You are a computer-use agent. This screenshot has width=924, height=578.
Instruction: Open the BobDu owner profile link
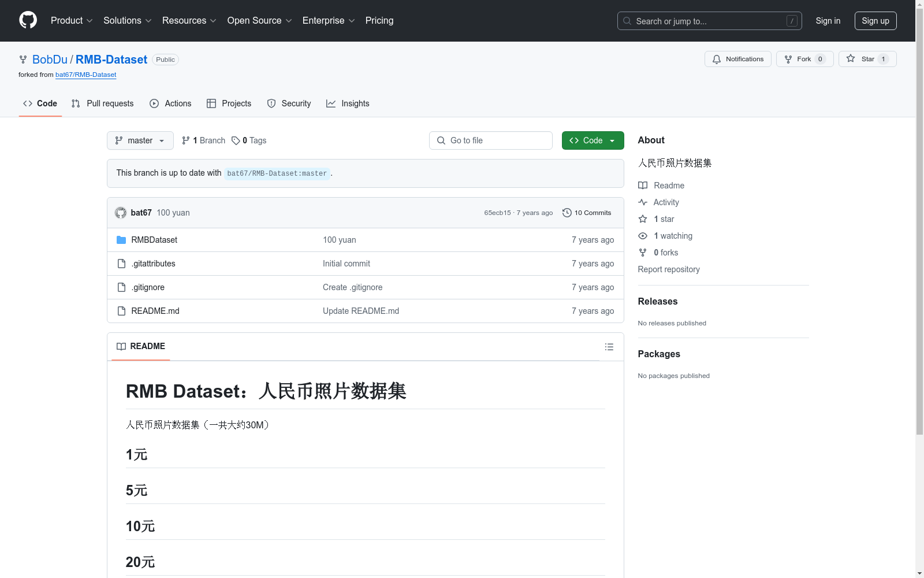50,60
